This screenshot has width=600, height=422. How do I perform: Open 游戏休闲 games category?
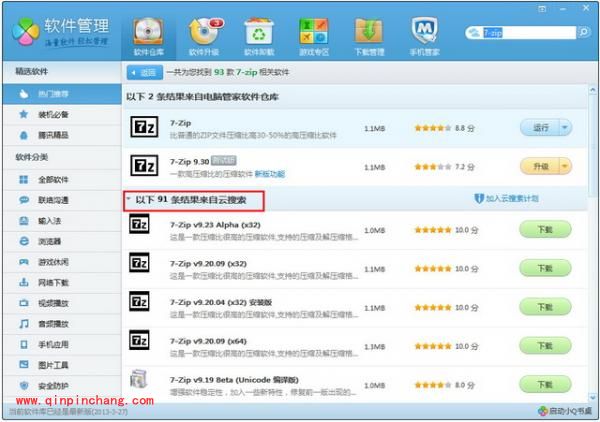click(x=62, y=262)
